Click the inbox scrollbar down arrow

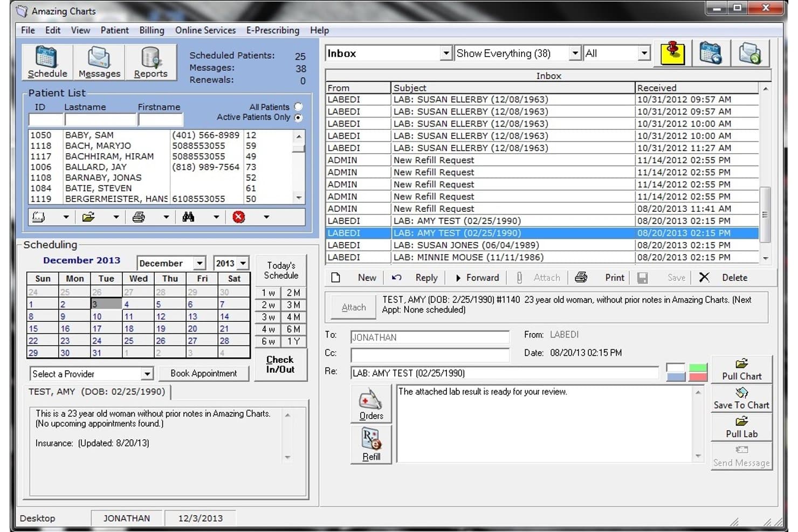click(765, 259)
